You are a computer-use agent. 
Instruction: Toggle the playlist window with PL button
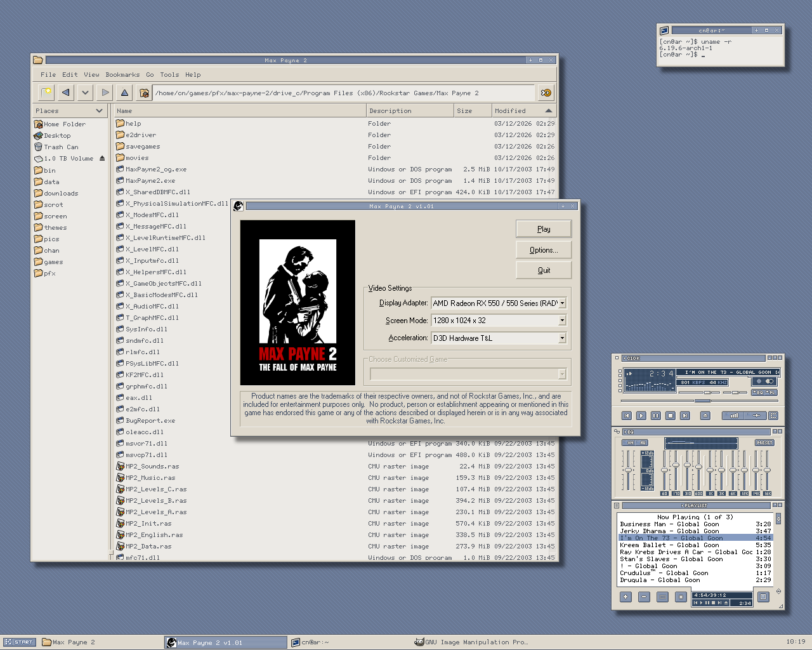click(x=771, y=393)
